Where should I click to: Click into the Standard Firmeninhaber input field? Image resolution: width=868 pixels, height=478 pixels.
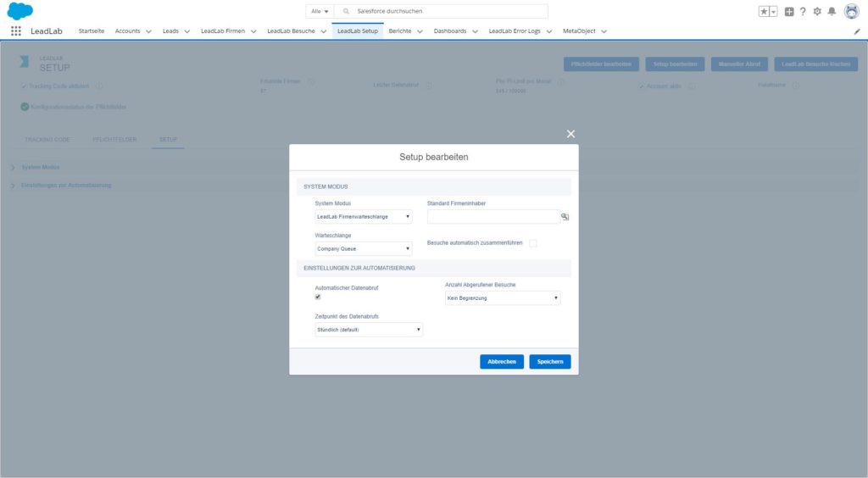click(493, 217)
